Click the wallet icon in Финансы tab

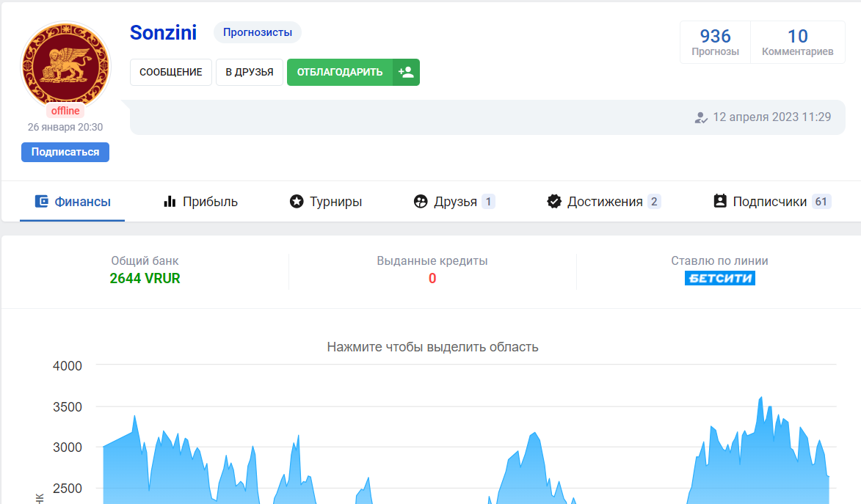click(43, 201)
